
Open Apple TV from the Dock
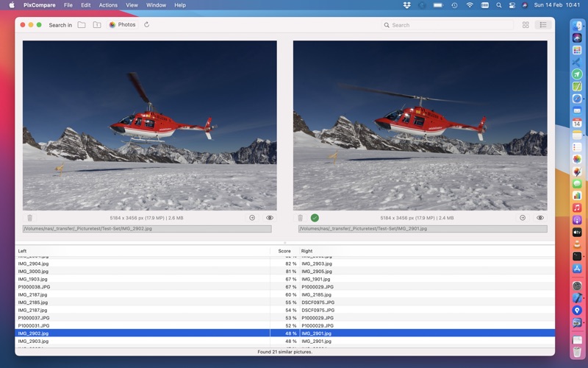coord(577,232)
